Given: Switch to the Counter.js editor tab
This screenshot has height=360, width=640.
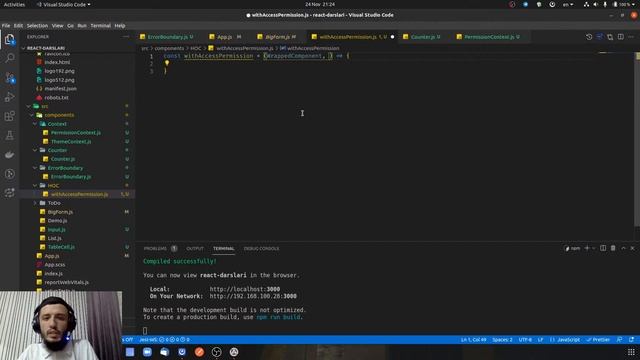Looking at the screenshot, I should pyautogui.click(x=423, y=37).
